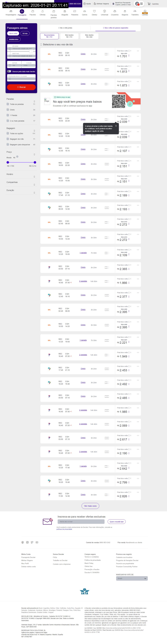Click the Disney category icon
The width and height of the screenshot is (167, 644).
click(x=95, y=11)
